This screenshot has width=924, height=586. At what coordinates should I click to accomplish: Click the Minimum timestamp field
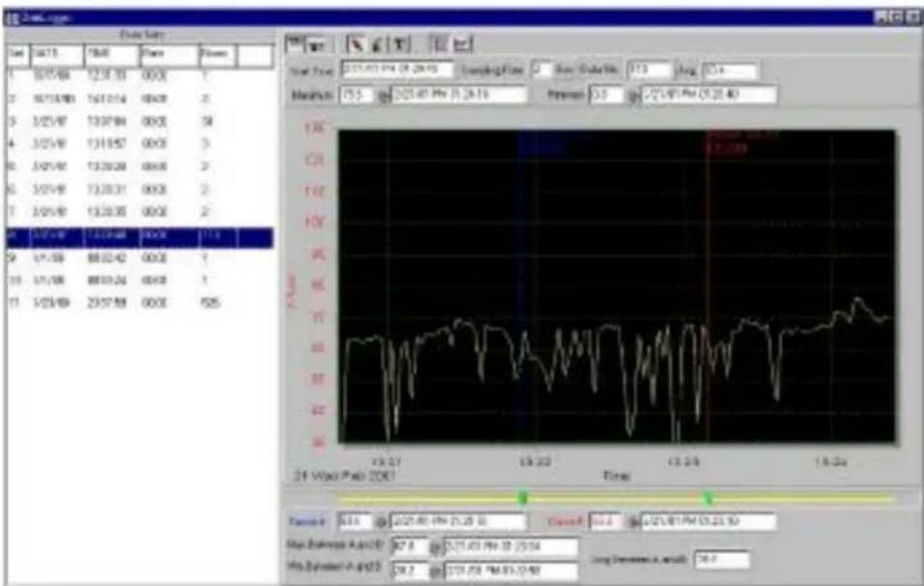pos(708,95)
